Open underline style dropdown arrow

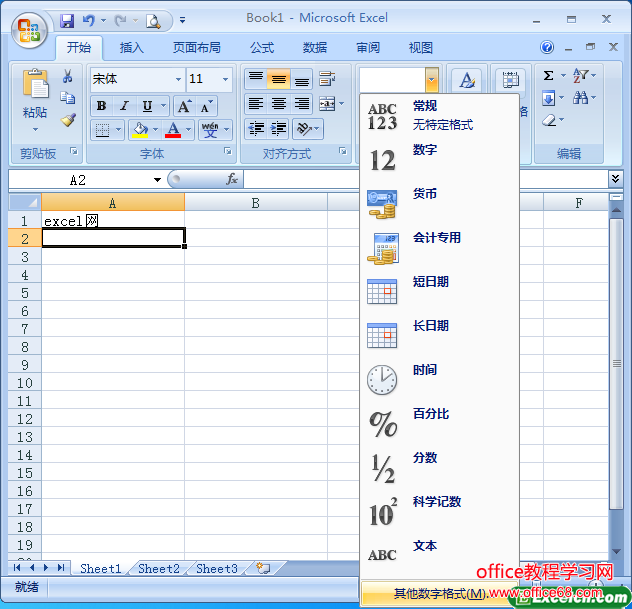pyautogui.click(x=164, y=106)
